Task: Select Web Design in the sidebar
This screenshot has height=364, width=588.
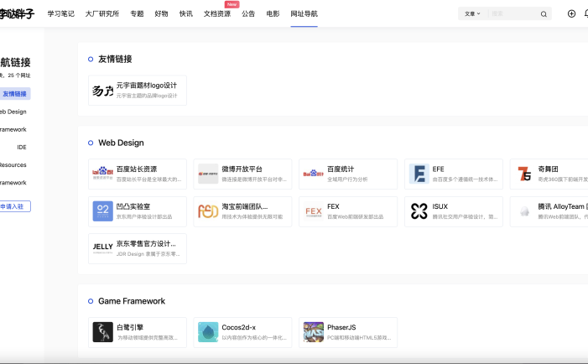Action: point(13,112)
